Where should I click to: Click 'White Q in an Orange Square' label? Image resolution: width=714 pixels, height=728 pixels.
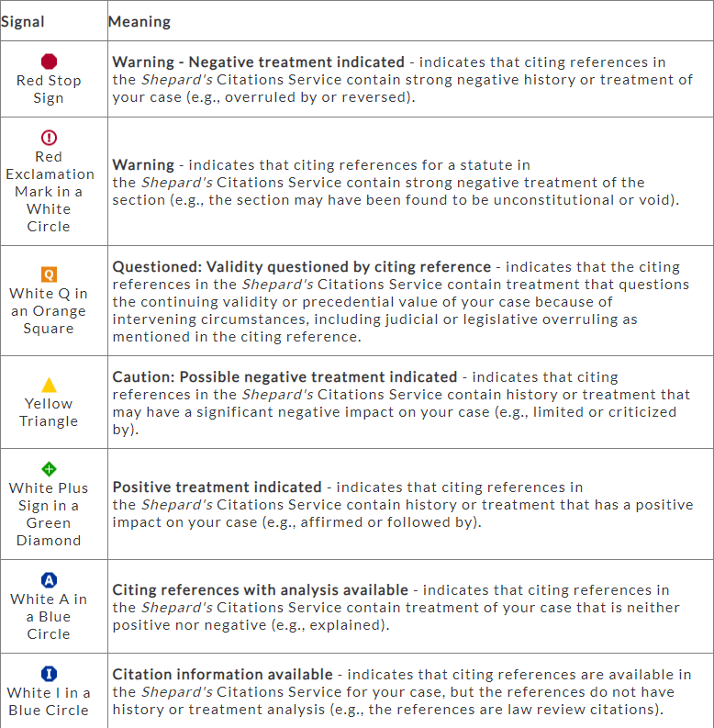(49, 311)
